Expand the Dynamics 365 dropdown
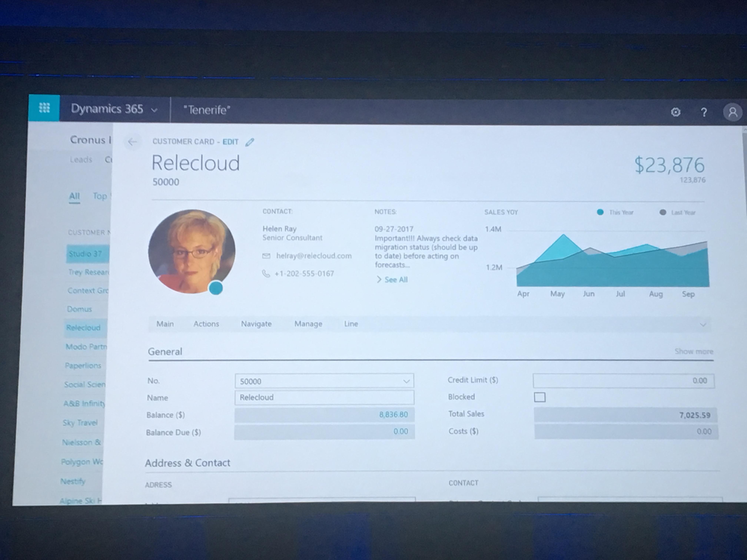Image resolution: width=747 pixels, height=560 pixels. click(x=154, y=110)
